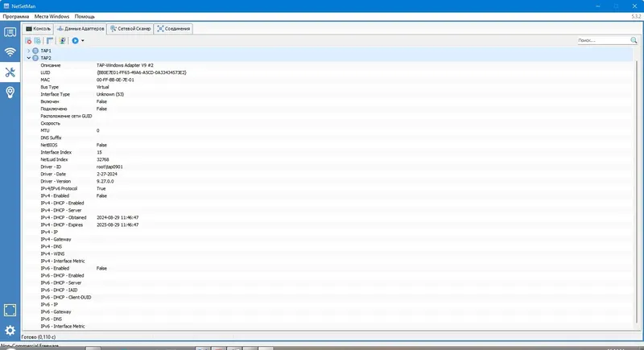The image size is (644, 350).
Task: Select the IPv4 - WINS row
Action: [x=328, y=254]
